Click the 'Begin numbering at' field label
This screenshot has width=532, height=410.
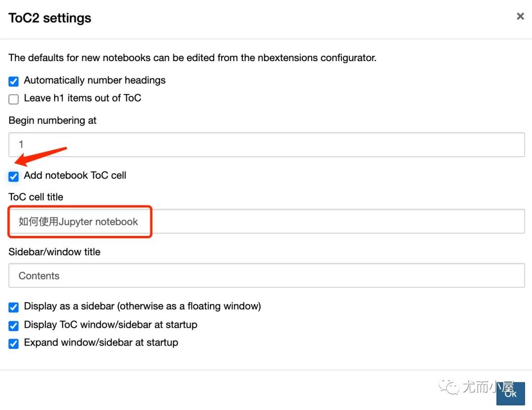click(x=53, y=121)
